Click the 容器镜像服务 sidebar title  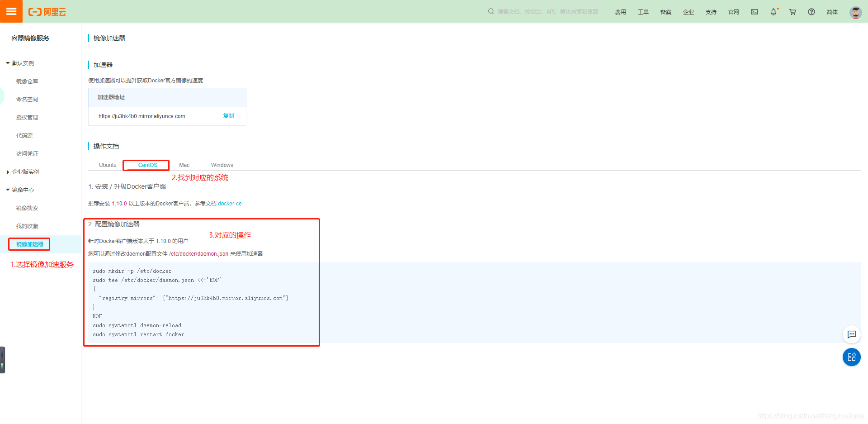[x=30, y=38]
